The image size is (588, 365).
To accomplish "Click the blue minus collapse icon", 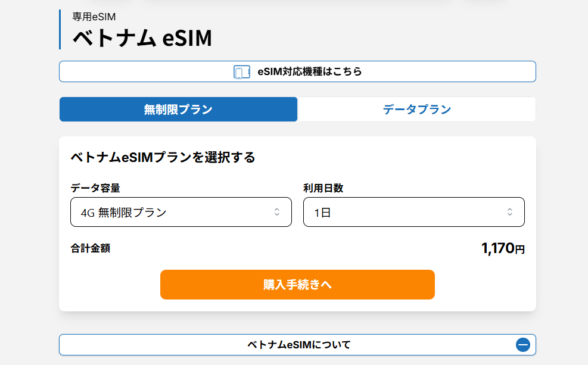I will (x=522, y=344).
